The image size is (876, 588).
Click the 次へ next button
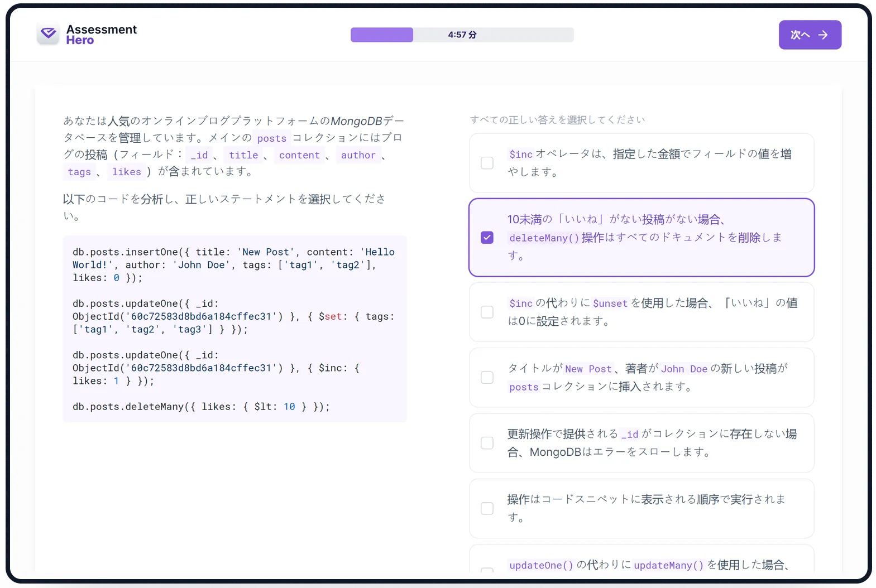coord(810,35)
